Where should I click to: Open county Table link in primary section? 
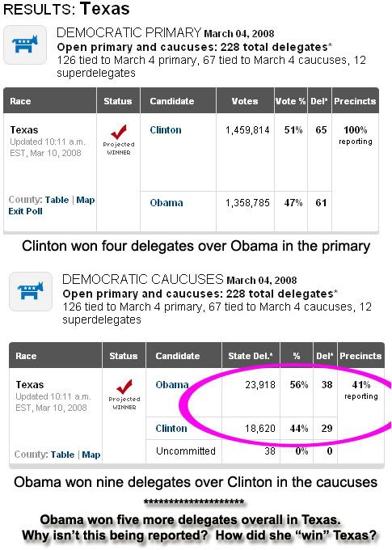tap(57, 200)
